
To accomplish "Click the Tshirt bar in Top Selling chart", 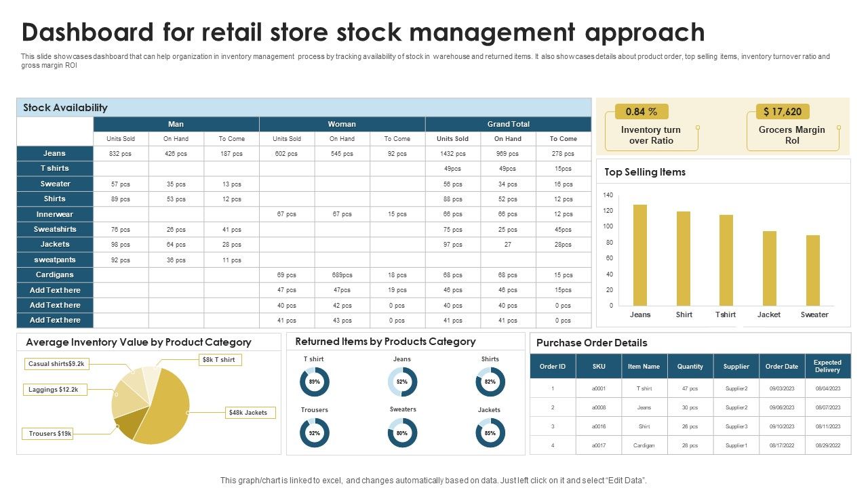I will pos(726,260).
